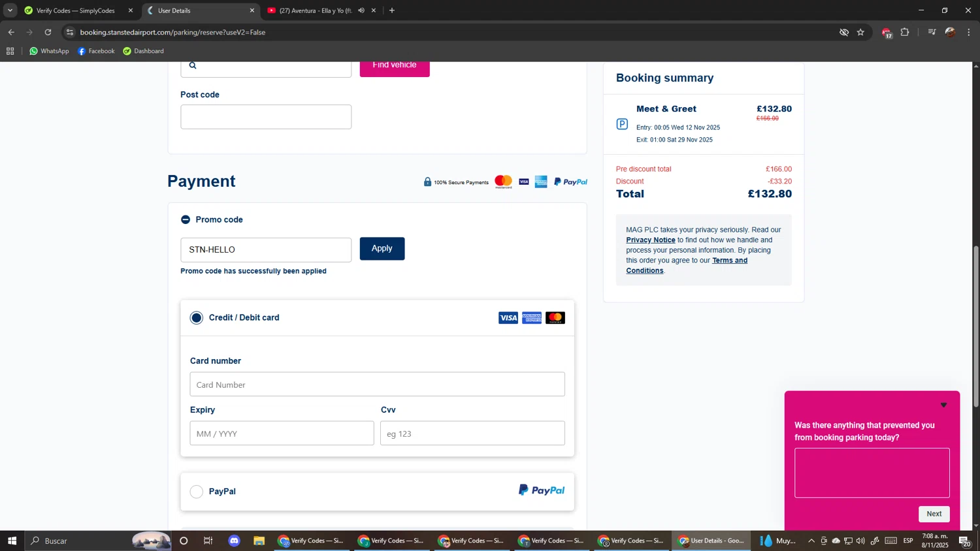This screenshot has height=551, width=980.
Task: Open the Windows Start menu
Action: click(12, 541)
